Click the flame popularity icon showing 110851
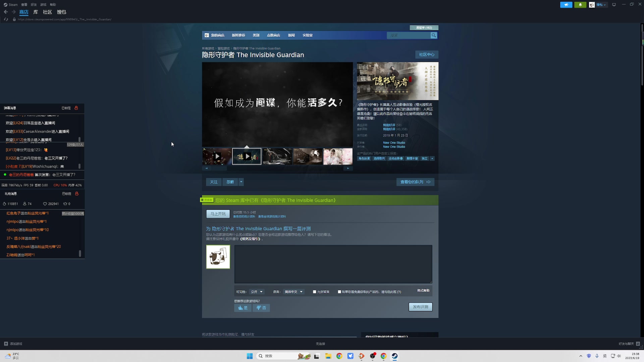This screenshot has width=644, height=362. pyautogui.click(x=4, y=204)
